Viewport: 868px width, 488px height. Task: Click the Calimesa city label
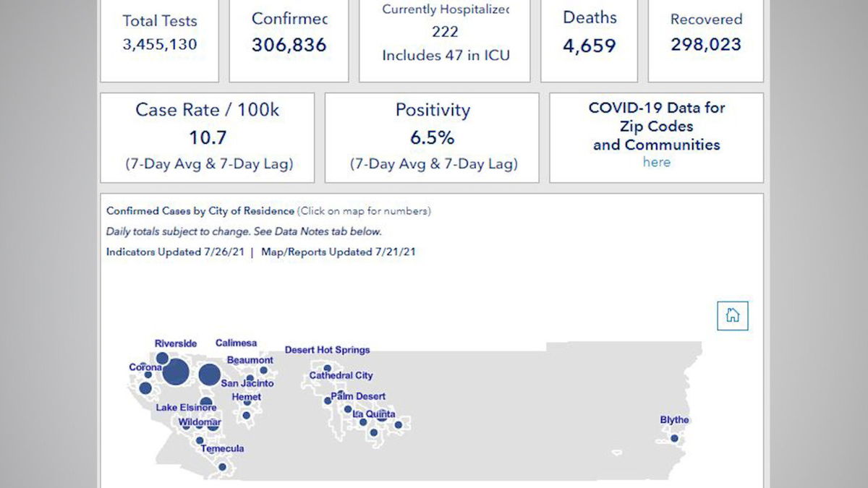(236, 343)
